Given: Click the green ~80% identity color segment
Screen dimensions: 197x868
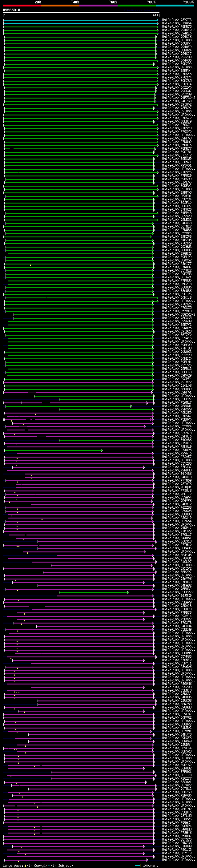Looking at the screenshot, I should 137,6.
